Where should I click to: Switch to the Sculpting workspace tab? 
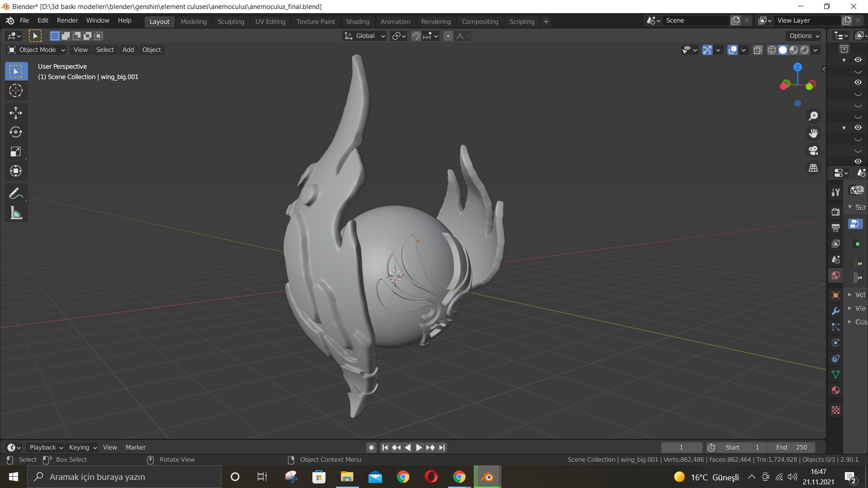(x=231, y=21)
